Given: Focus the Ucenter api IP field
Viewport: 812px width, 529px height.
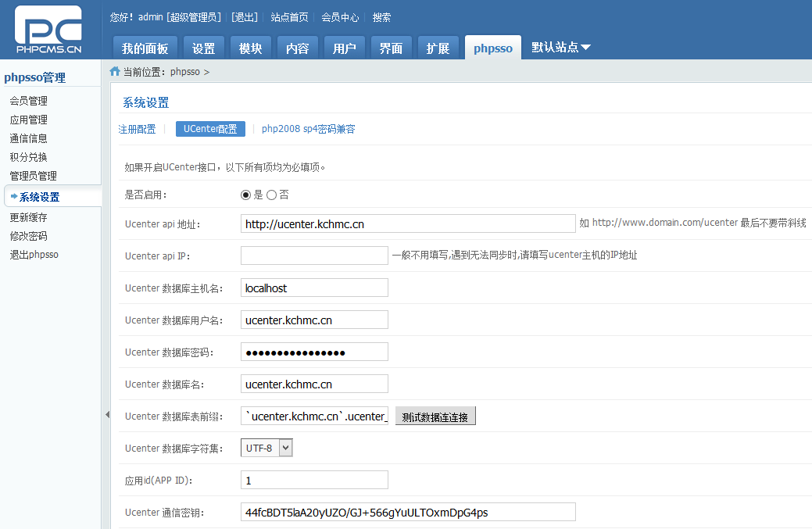Looking at the screenshot, I should coord(313,256).
